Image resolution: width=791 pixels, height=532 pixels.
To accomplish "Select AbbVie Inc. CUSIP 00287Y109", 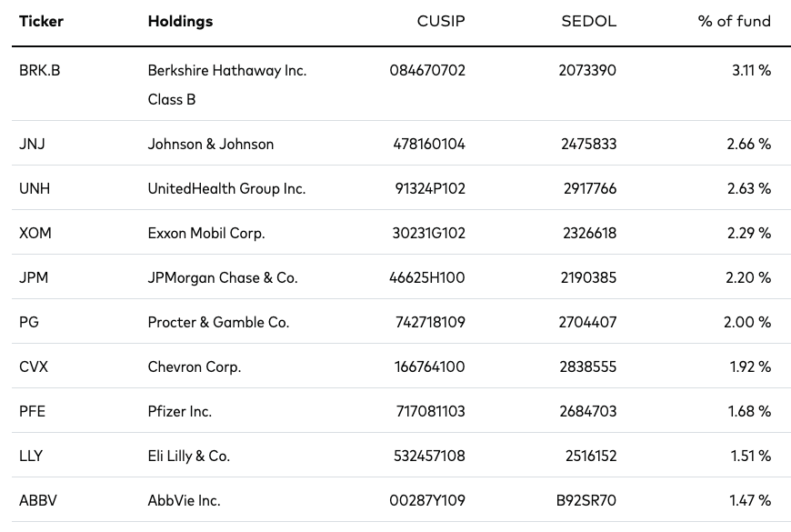I will 427,500.
